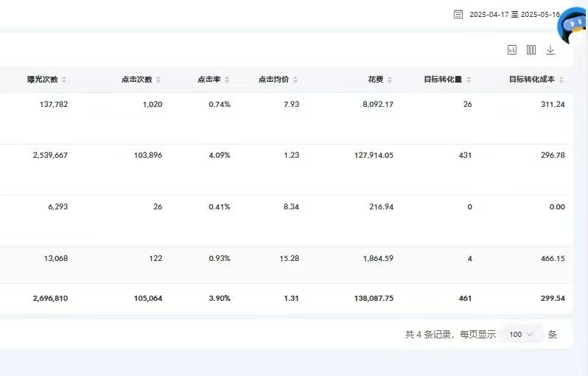Sort by 点击率 arrows
588x376 pixels.
(x=227, y=80)
